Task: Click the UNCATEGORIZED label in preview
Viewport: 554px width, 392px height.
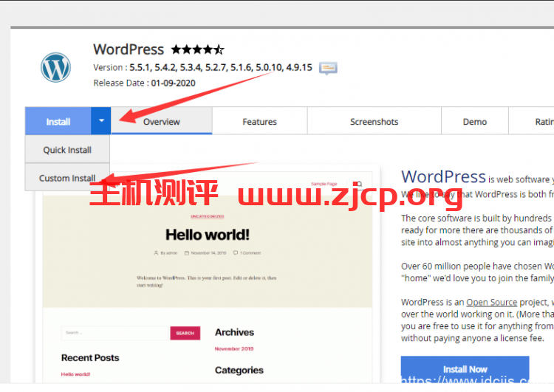Action: 208,216
